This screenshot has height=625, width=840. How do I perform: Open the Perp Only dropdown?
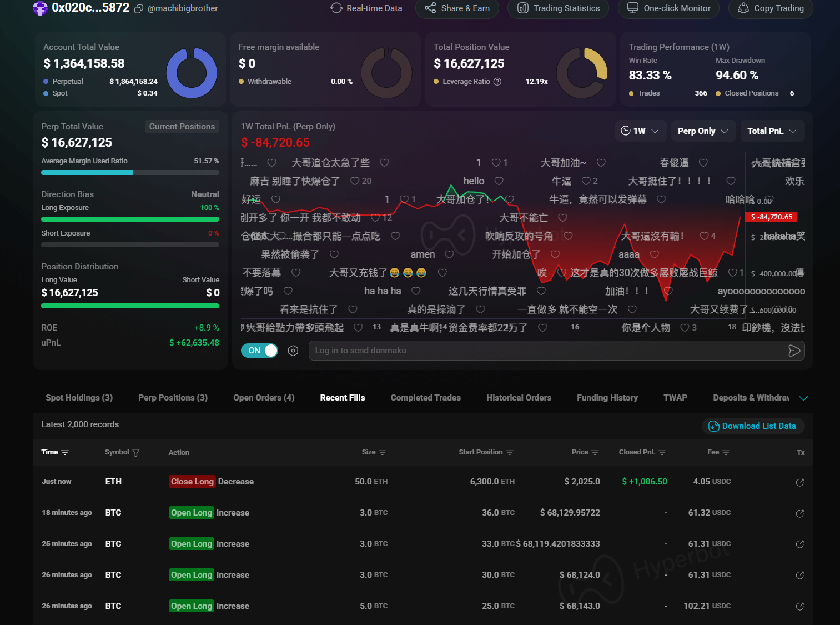pos(702,131)
